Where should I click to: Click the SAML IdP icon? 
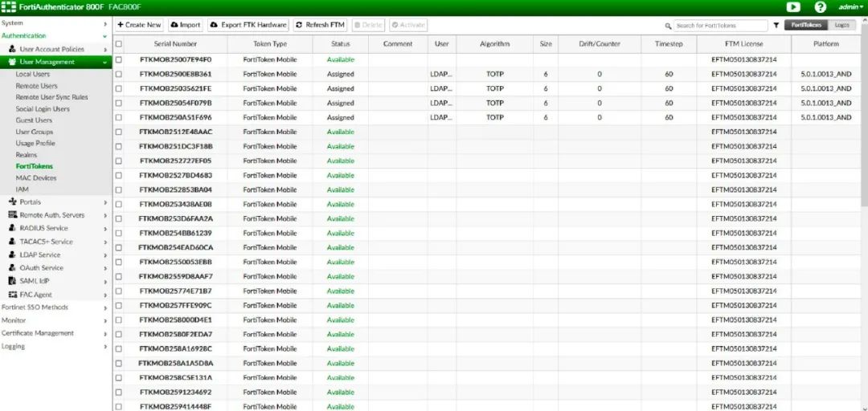pos(14,281)
